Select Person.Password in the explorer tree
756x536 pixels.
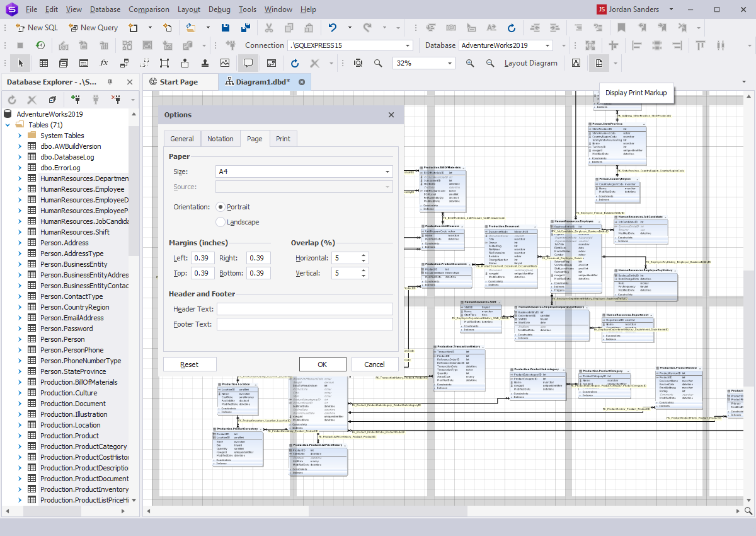(x=66, y=329)
